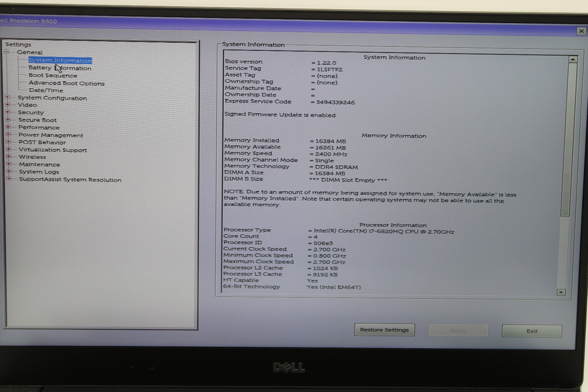Expand the Wireless node
Viewport: 588px width, 392px height.
click(x=8, y=157)
